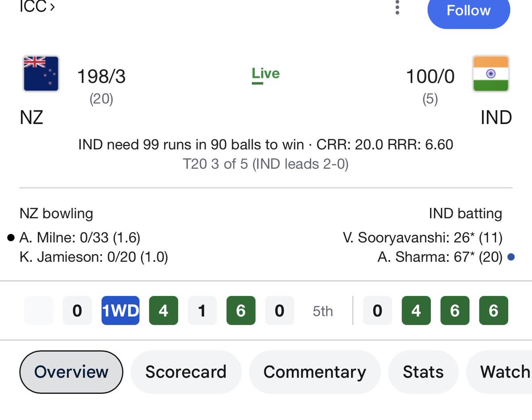This screenshot has height=420, width=532.
Task: Open V. Sooryavanshi's batting details
Action: pyautogui.click(x=422, y=238)
